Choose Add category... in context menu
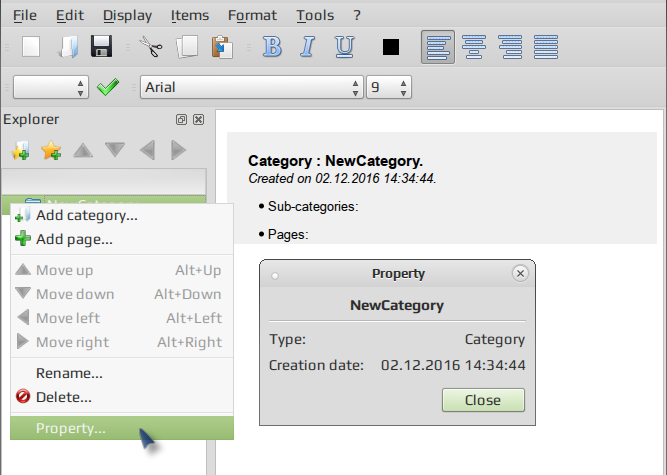Viewport: 667px width, 475px height. (x=122, y=215)
